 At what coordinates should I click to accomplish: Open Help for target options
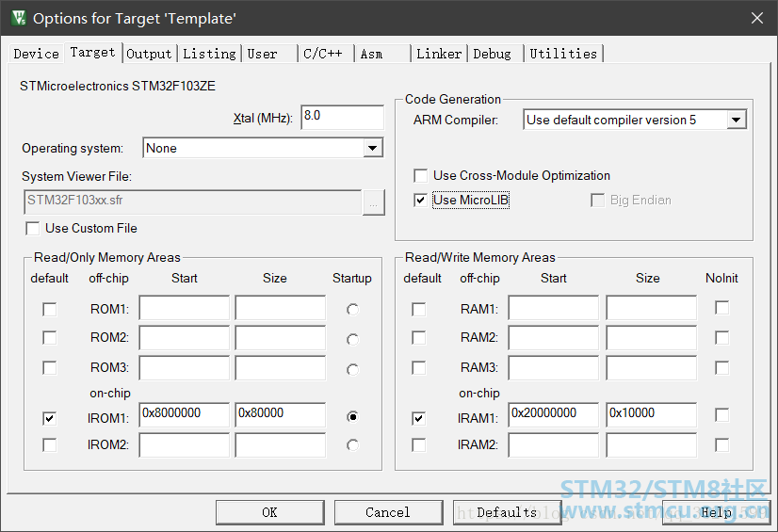point(717,512)
